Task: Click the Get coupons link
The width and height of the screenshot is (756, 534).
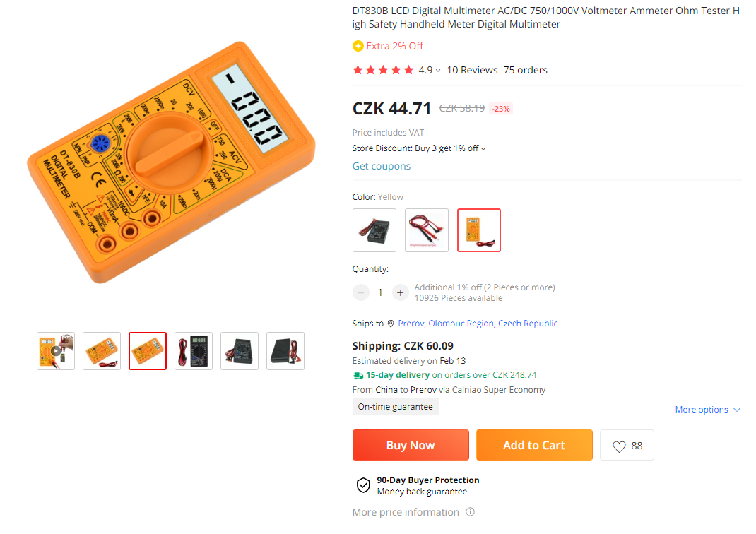Action: click(382, 166)
